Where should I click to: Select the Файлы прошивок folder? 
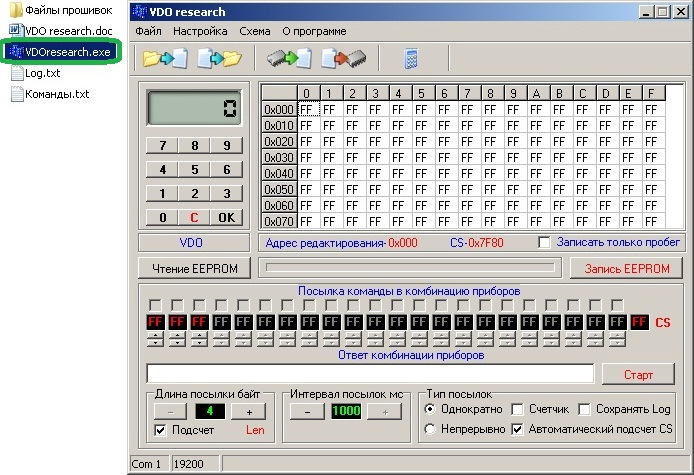pyautogui.click(x=61, y=10)
